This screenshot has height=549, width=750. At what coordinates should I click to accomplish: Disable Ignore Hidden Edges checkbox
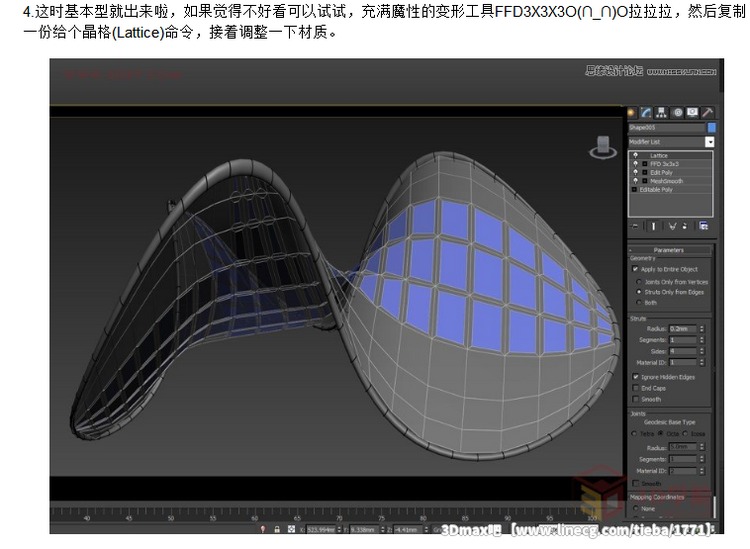[x=636, y=377]
